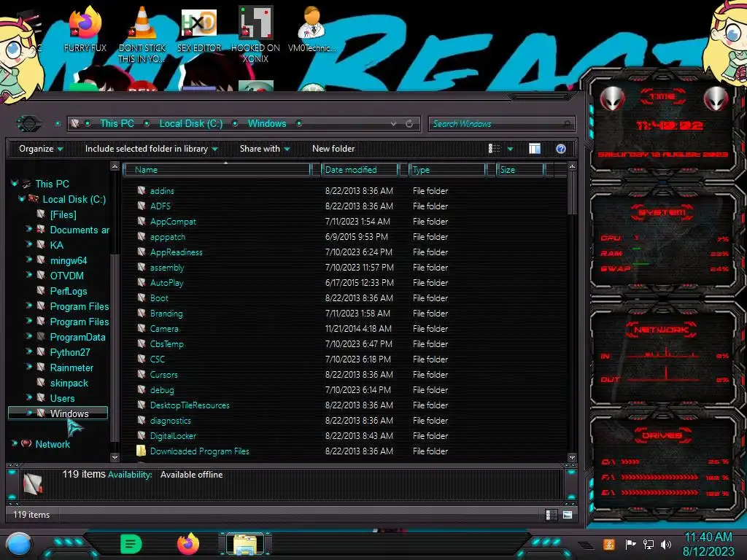Open the HOOKED ON XONIX desktop icon
The width and height of the screenshot is (747, 560).
pyautogui.click(x=255, y=34)
